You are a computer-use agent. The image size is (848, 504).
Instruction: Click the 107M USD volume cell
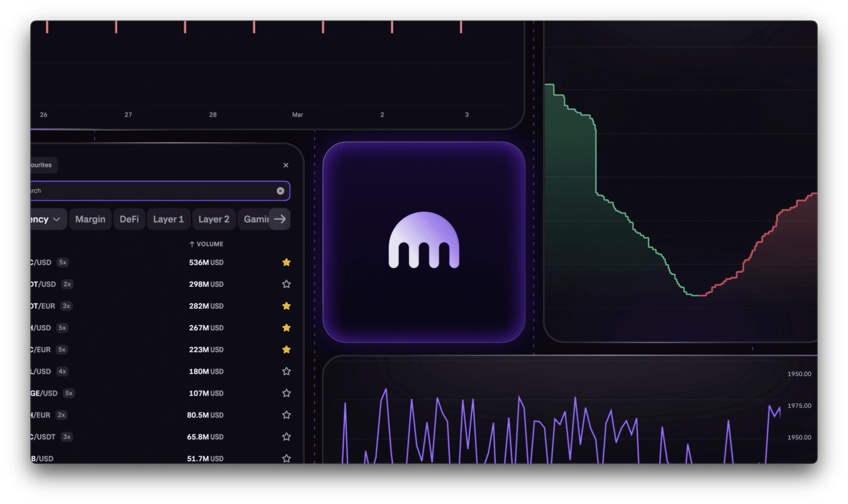pyautogui.click(x=206, y=393)
